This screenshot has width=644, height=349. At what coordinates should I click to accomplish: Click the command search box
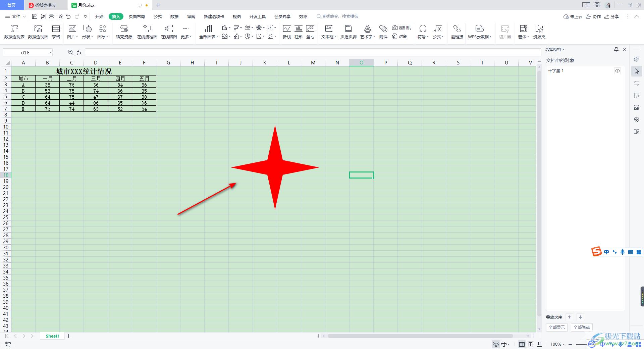pos(337,16)
